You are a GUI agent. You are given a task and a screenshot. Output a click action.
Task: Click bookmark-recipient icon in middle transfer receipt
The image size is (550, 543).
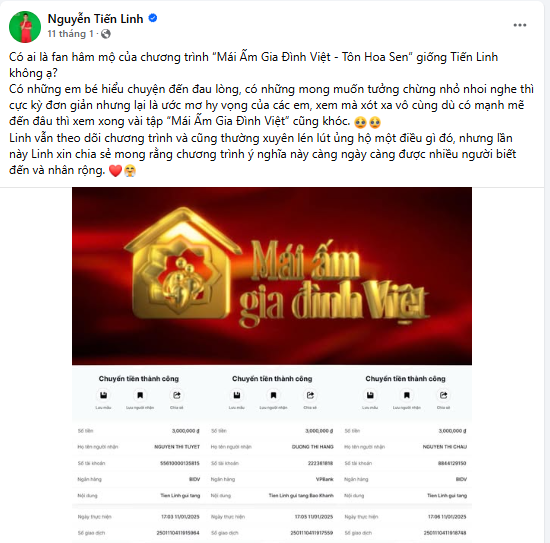pos(273,395)
